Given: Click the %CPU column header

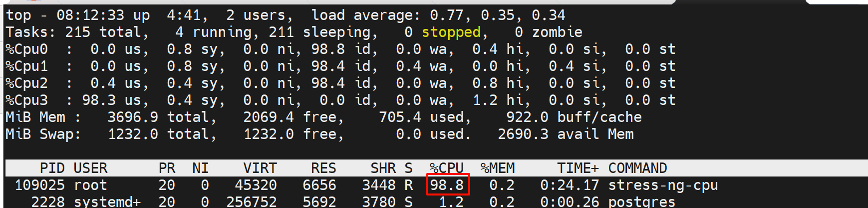Looking at the screenshot, I should tap(447, 168).
